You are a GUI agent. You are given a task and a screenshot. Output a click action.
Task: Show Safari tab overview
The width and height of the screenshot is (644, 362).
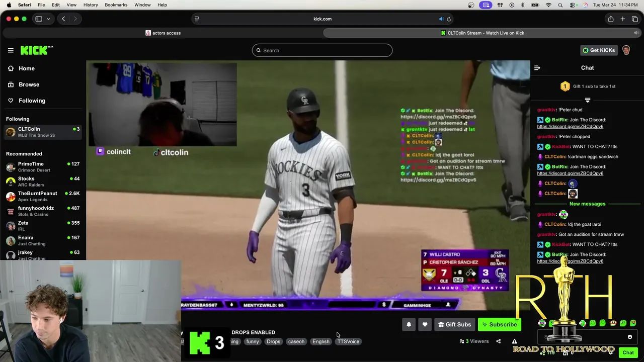pyautogui.click(x=635, y=19)
